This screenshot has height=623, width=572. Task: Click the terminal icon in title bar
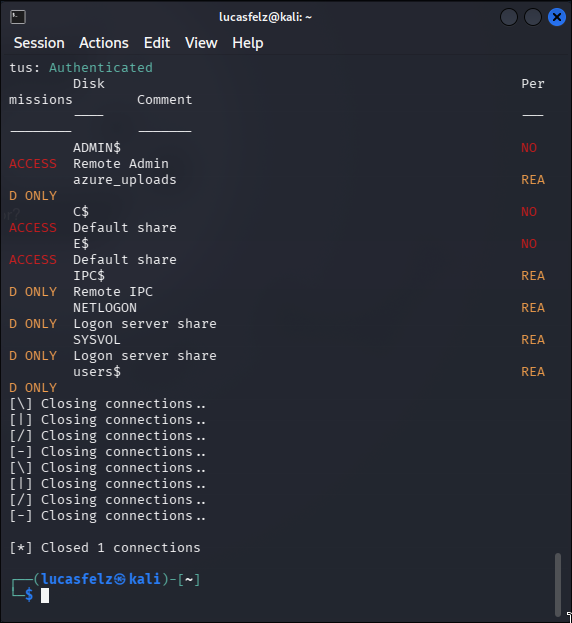(18, 17)
